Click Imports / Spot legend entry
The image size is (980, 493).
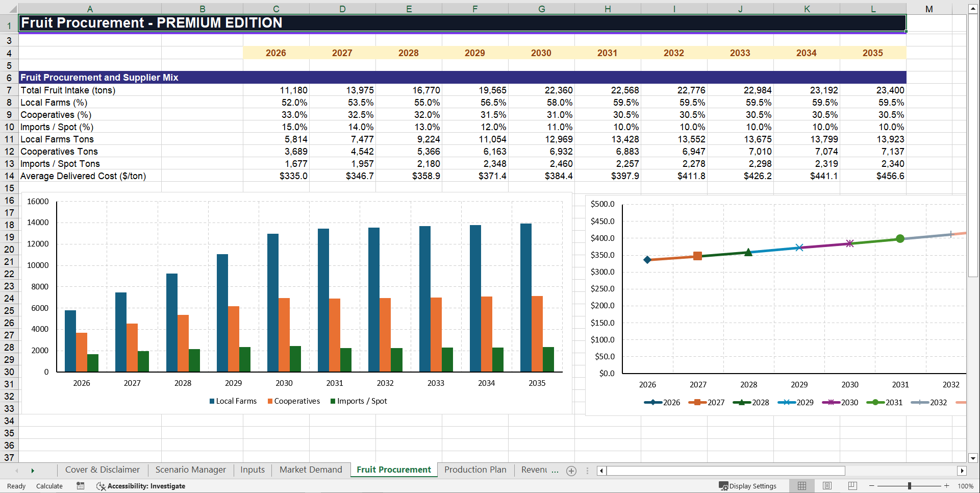359,401
